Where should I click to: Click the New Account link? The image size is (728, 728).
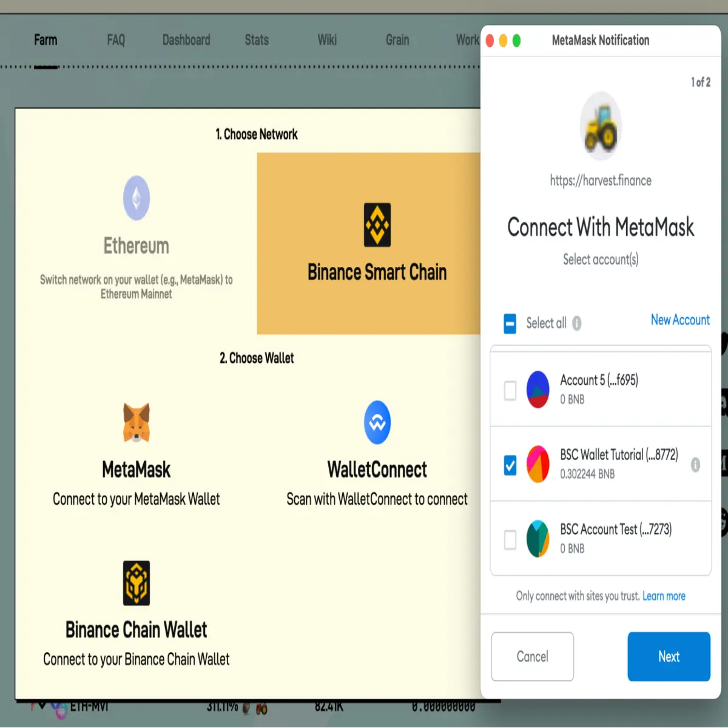point(680,320)
